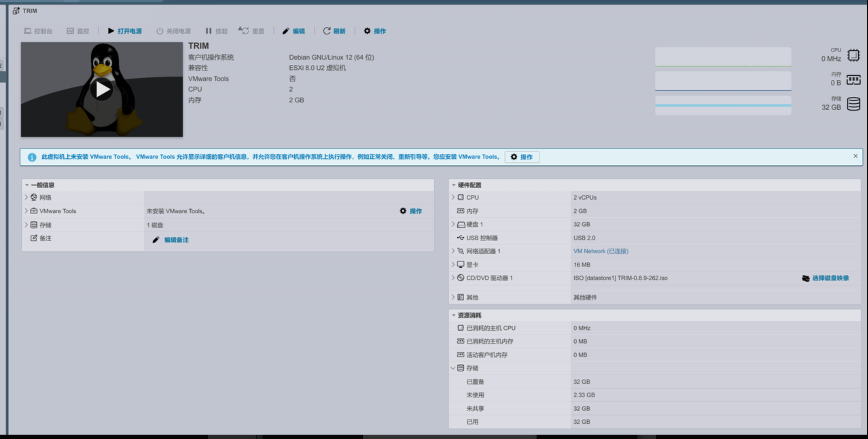Click the Actions button inside the VMware Tools banner
Viewport: 868px width, 439px height.
coord(522,157)
